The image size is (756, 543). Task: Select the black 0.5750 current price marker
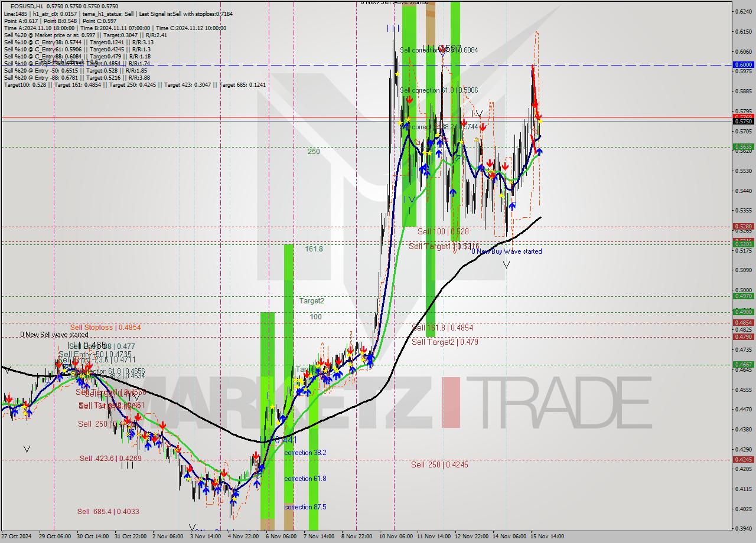(x=743, y=121)
